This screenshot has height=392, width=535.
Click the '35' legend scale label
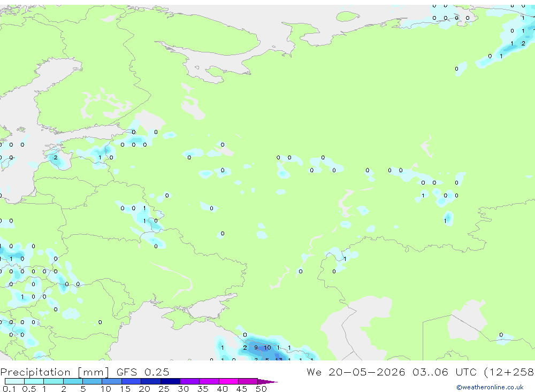pos(203,389)
